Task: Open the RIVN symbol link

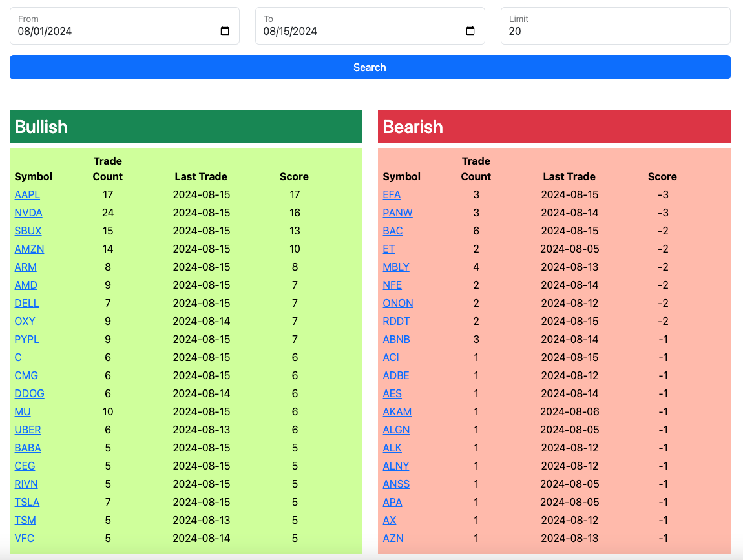Action: (x=26, y=484)
